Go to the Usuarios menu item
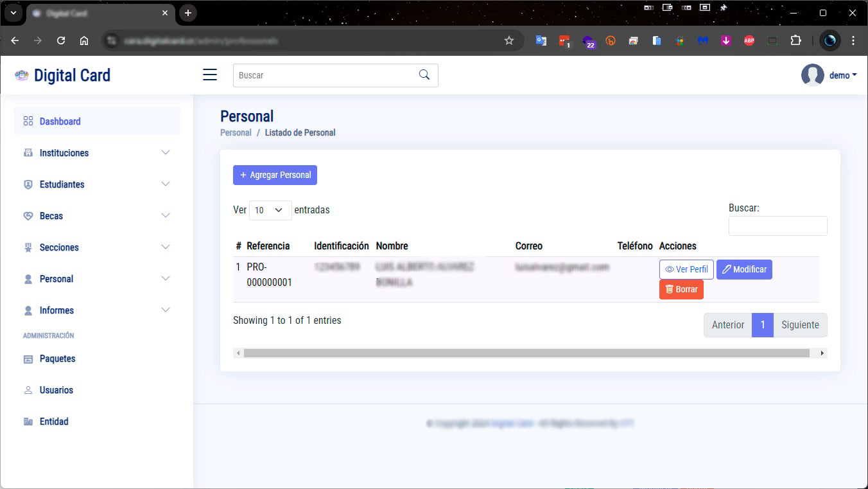The image size is (868, 489). pos(56,390)
